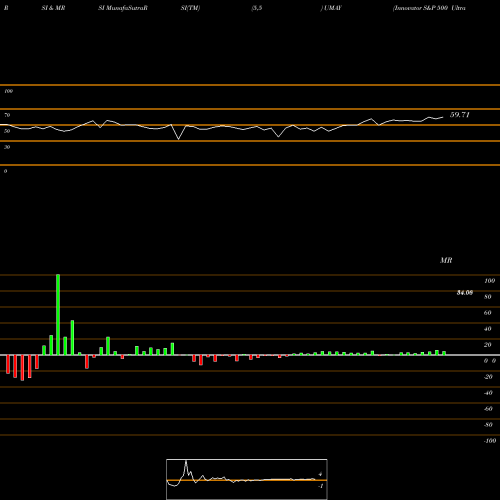500x500 pixels.
Task: Click the MR axis label -40
Action: (x=488, y=393)
